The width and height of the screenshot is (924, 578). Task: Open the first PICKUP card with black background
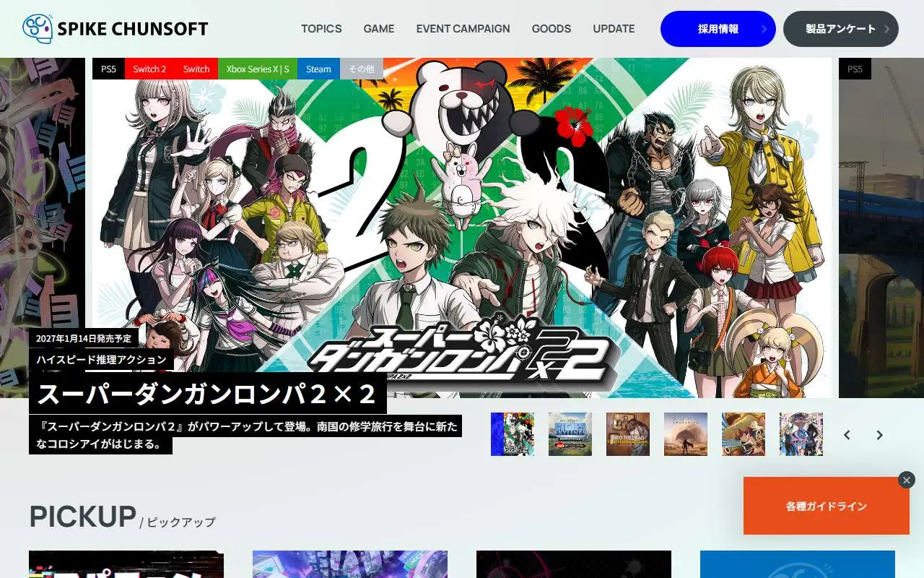[126, 564]
